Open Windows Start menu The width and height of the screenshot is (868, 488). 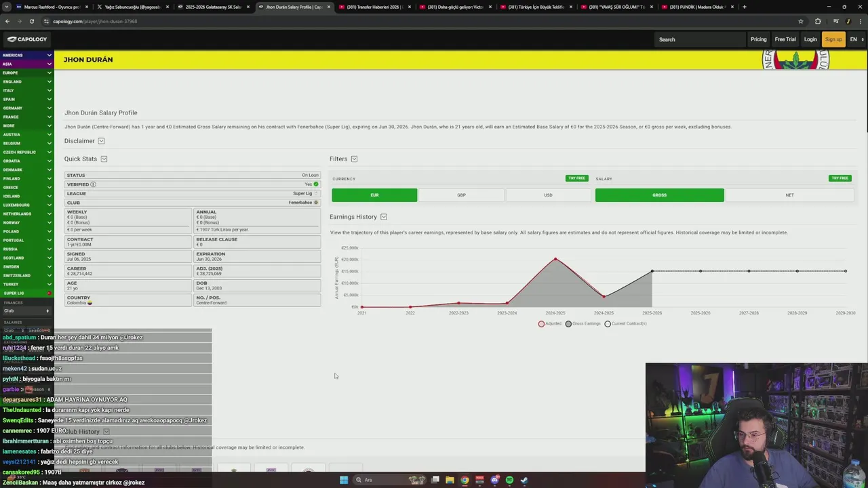[x=344, y=480]
